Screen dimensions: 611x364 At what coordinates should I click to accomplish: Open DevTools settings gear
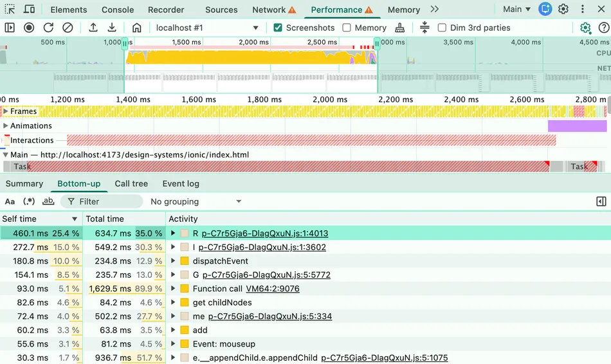tap(563, 9)
